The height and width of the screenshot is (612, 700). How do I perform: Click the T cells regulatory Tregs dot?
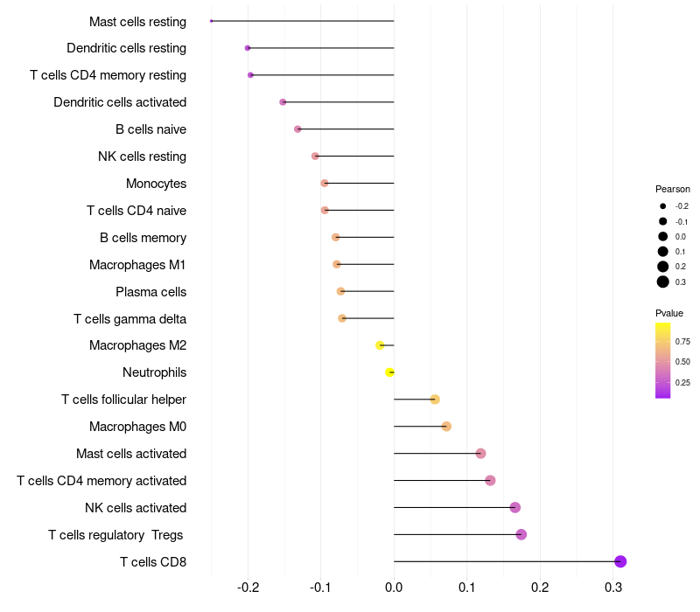point(521,535)
